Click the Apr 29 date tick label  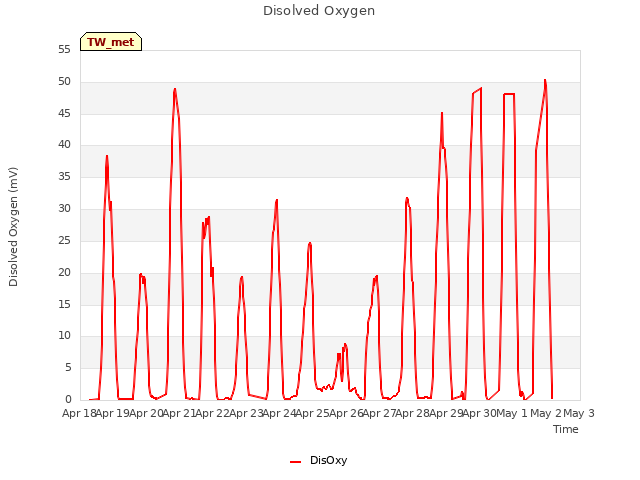click(x=446, y=413)
